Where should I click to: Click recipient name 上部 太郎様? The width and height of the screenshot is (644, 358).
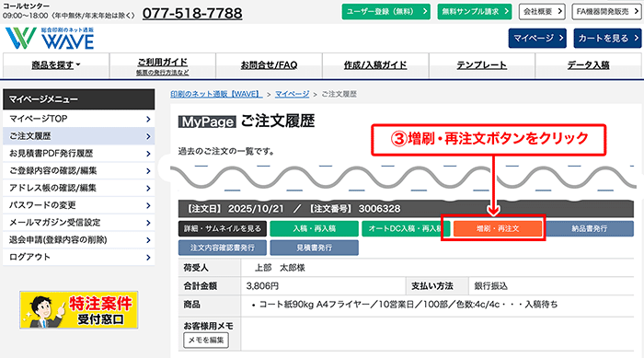pos(280,268)
